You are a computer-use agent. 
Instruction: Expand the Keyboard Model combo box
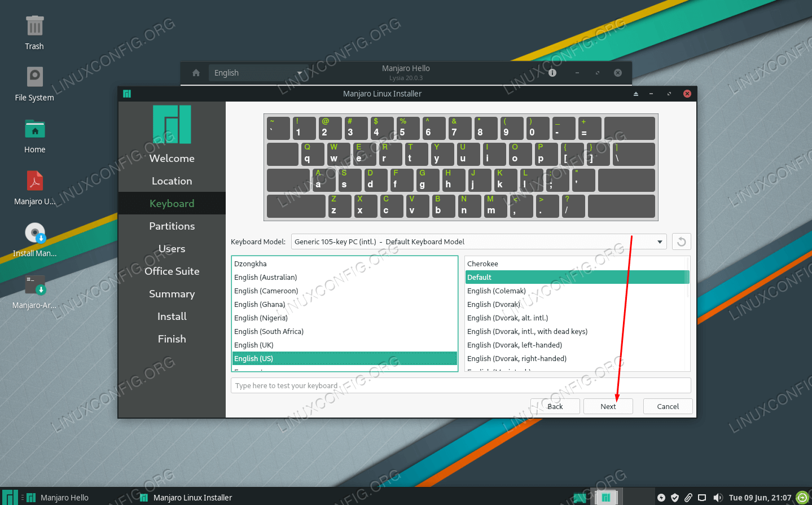point(479,241)
